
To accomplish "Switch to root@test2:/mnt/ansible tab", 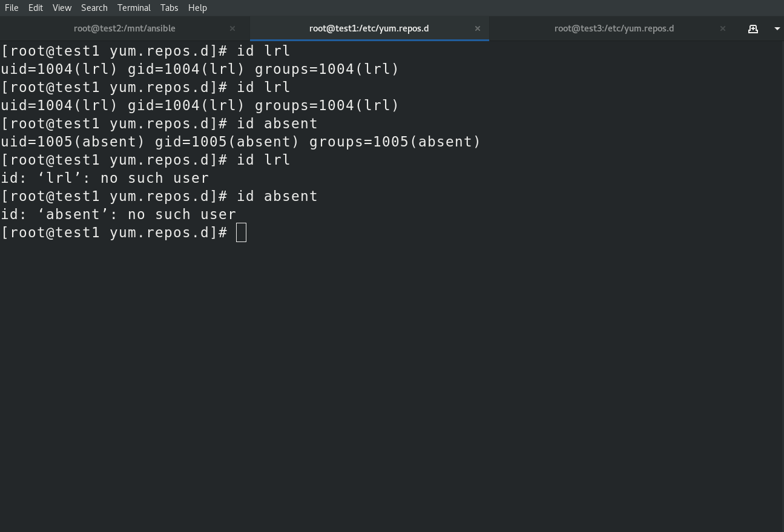I will pos(125,28).
